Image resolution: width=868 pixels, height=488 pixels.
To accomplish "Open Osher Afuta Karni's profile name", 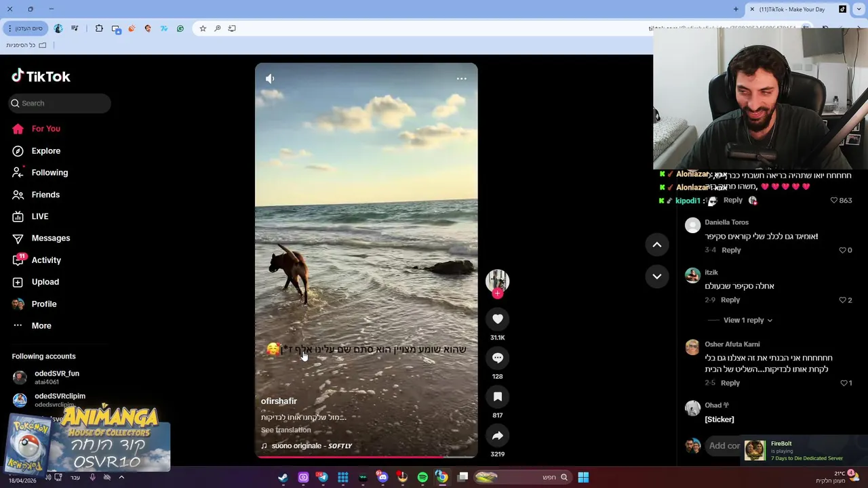I will 732,344.
